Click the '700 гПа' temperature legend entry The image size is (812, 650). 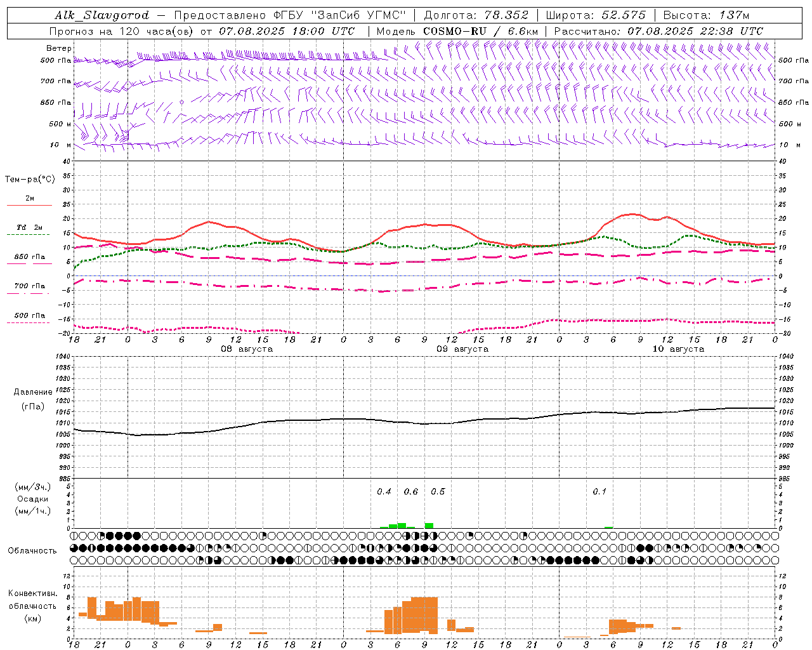pos(29,289)
